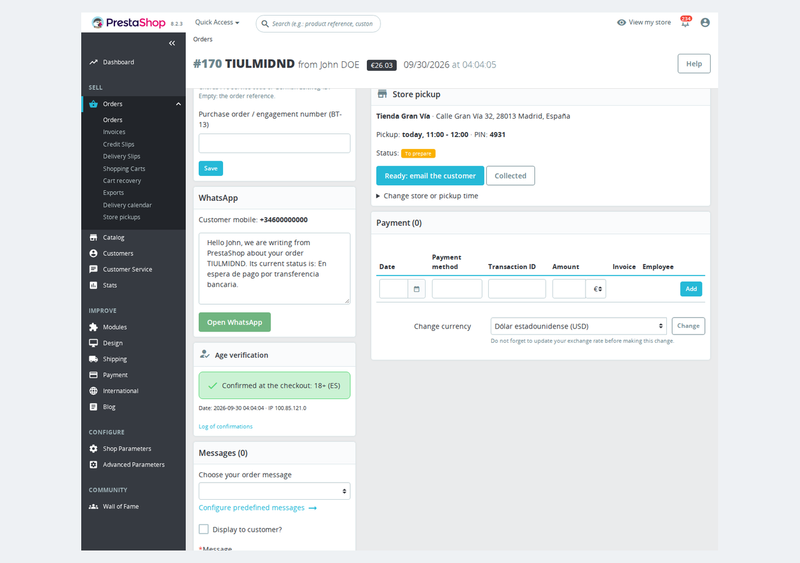Collapse the sidebar with the double-chevron icon
The height and width of the screenshot is (563, 800).
tap(172, 43)
